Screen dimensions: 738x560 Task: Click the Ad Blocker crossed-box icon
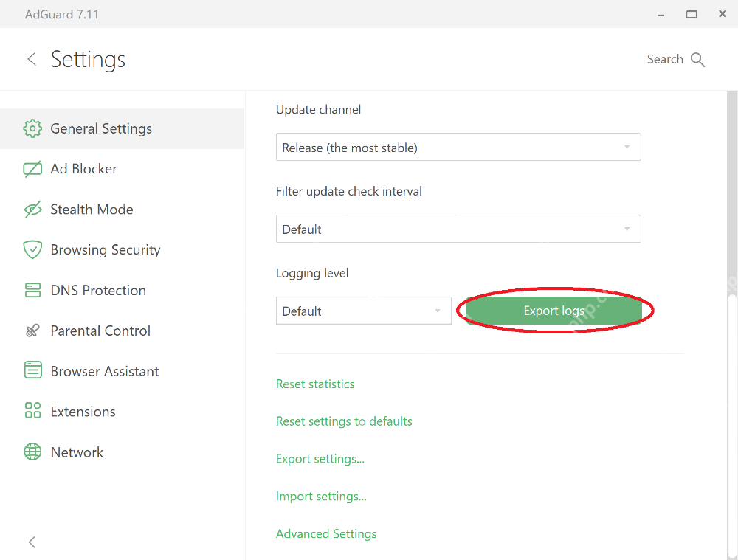coord(32,169)
